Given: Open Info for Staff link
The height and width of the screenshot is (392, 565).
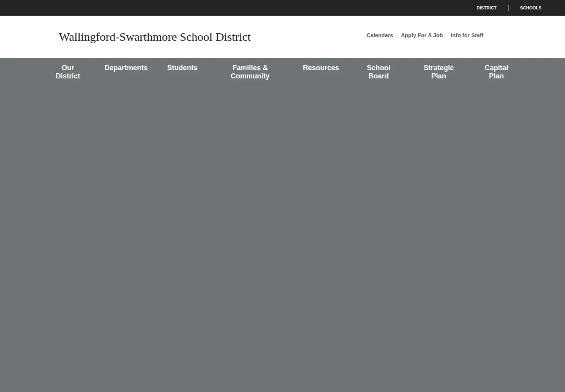Looking at the screenshot, I should coord(467,35).
